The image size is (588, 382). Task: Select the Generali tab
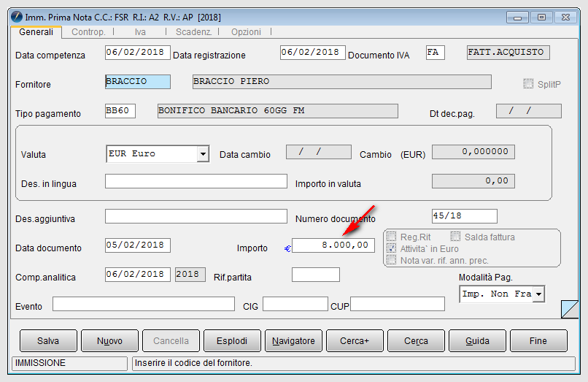pos(36,32)
